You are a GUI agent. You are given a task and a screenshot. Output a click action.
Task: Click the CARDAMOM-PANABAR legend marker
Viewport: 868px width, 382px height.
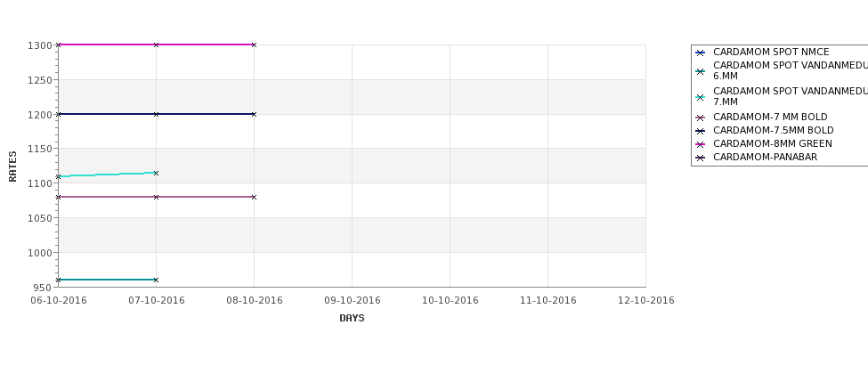point(700,158)
